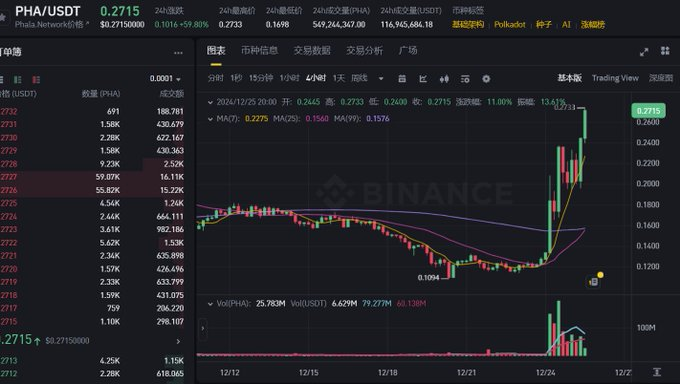This screenshot has width=680, height=384.
Task: Open the 0.0001 price precision dropdown
Action: pyautogui.click(x=165, y=79)
